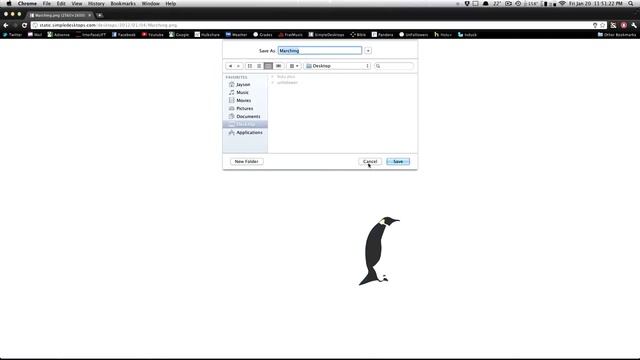
Task: Go back with the Chrome back arrow
Action: click(x=6, y=25)
